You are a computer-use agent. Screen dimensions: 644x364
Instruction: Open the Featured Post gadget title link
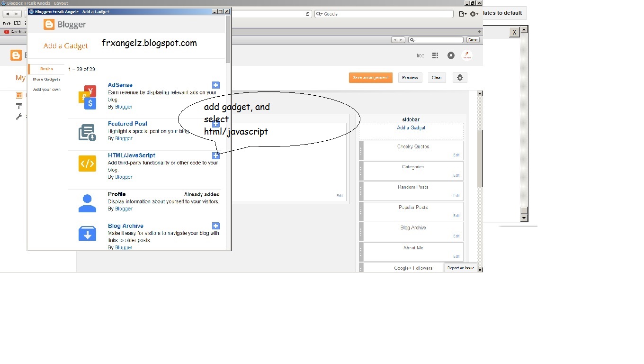point(128,124)
